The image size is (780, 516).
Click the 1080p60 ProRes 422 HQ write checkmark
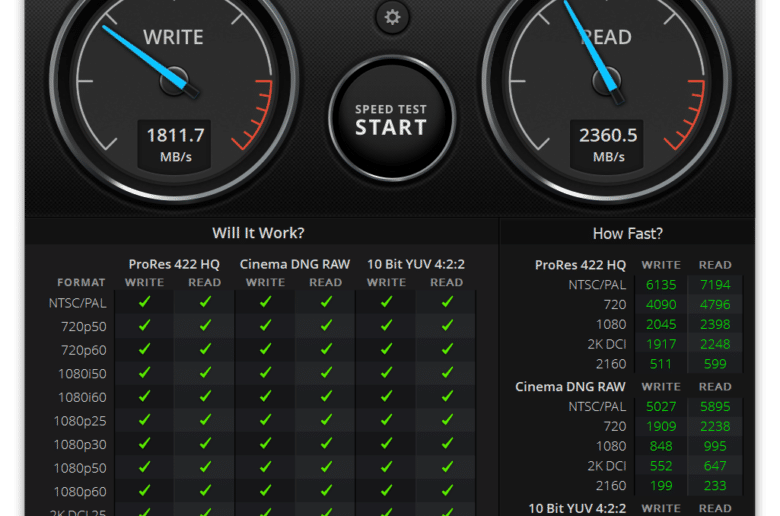[144, 491]
